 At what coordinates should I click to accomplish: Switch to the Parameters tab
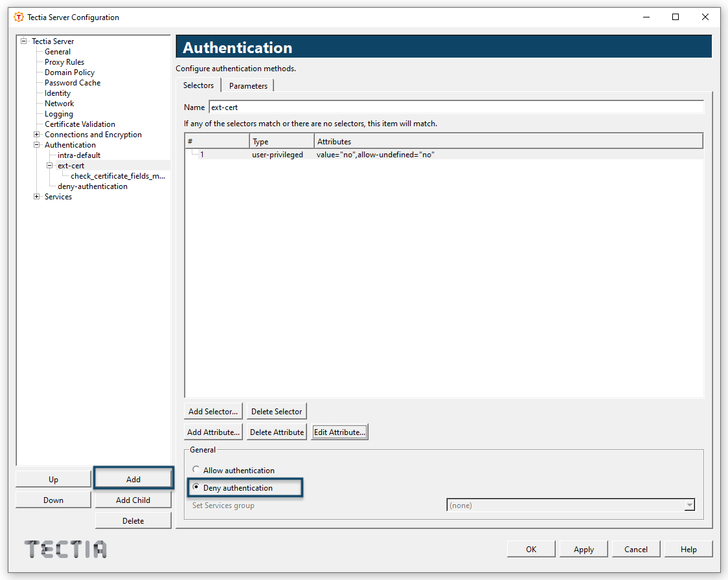(249, 86)
